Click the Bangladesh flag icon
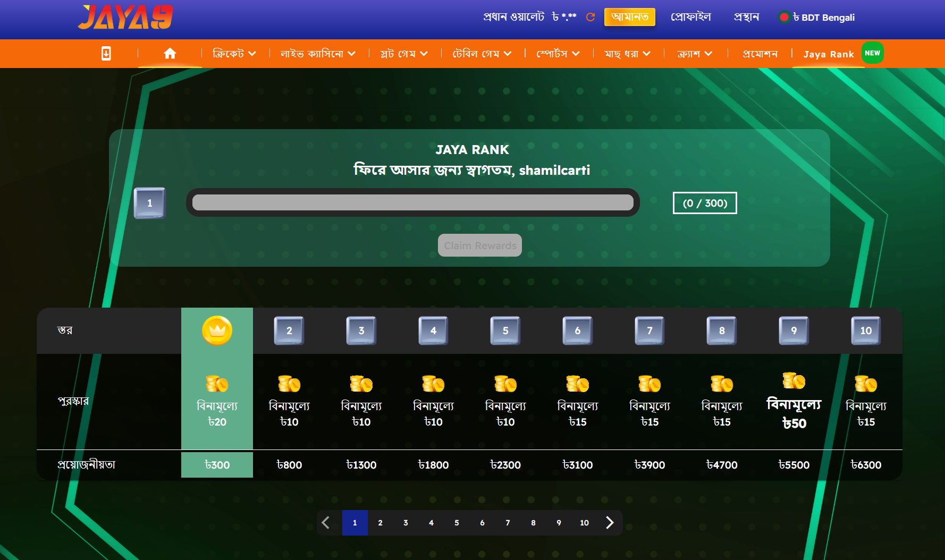The height and width of the screenshot is (560, 945). coord(784,17)
